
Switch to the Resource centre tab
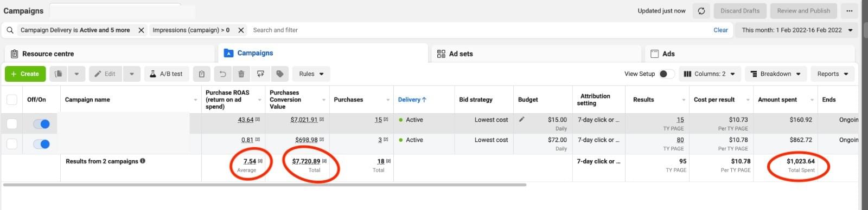110,54
